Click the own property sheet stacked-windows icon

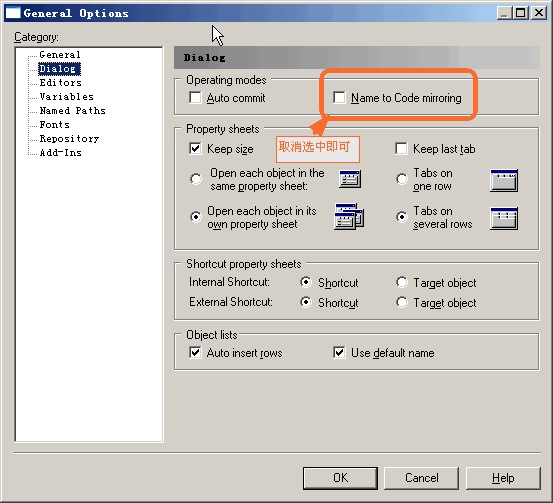pyautogui.click(x=349, y=217)
